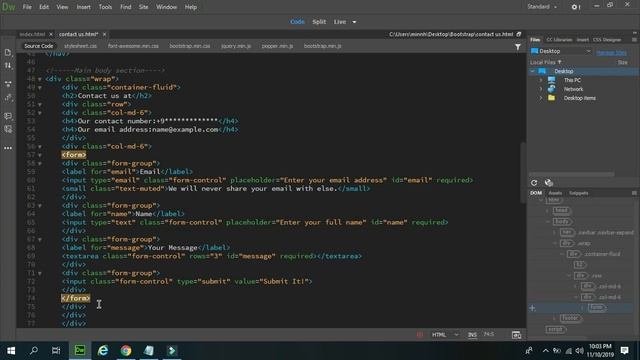Open the Standard workspace dropdown
Image resolution: width=640 pixels, height=360 pixels.
[542, 7]
